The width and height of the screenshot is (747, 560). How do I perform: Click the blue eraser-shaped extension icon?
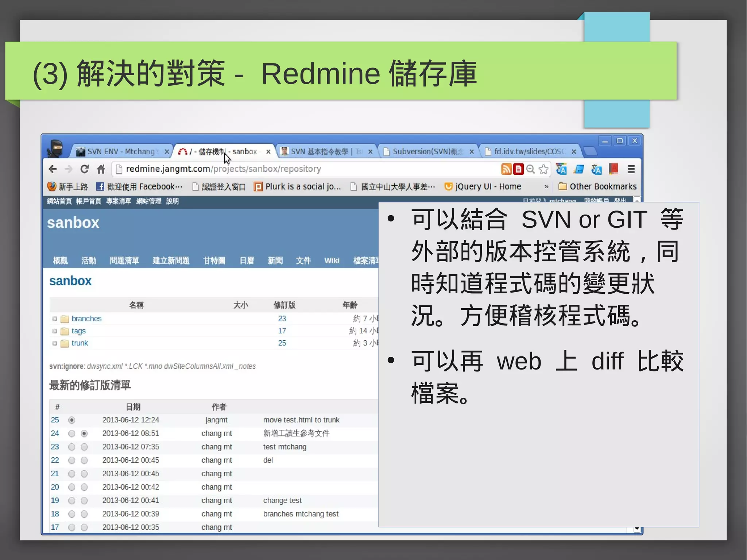pos(579,169)
